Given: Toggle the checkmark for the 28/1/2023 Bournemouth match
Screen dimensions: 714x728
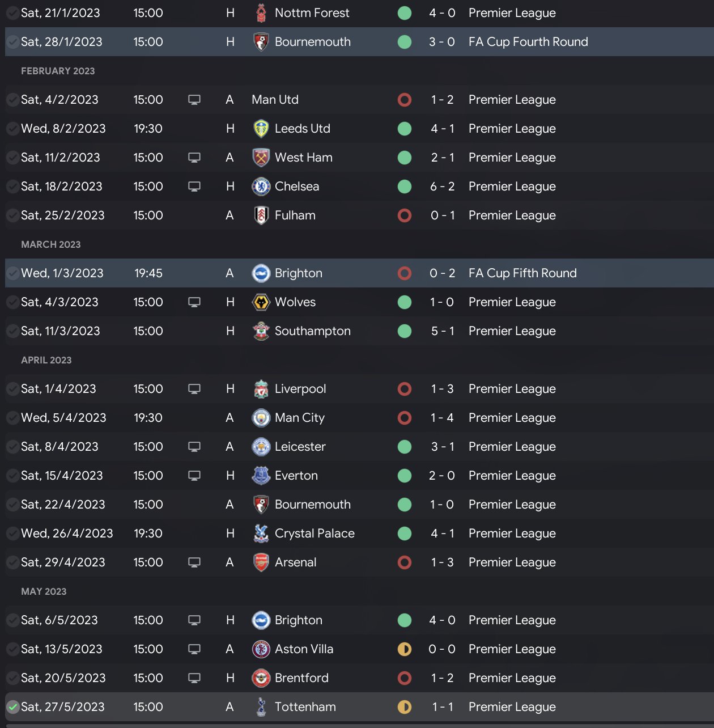Looking at the screenshot, I should click(x=12, y=42).
